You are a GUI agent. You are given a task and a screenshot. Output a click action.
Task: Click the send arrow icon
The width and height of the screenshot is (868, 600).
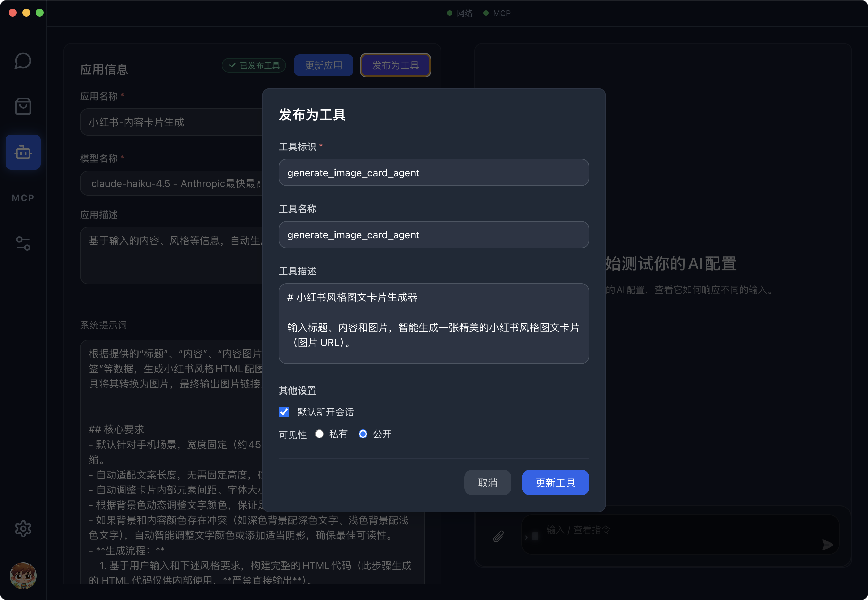click(x=827, y=545)
